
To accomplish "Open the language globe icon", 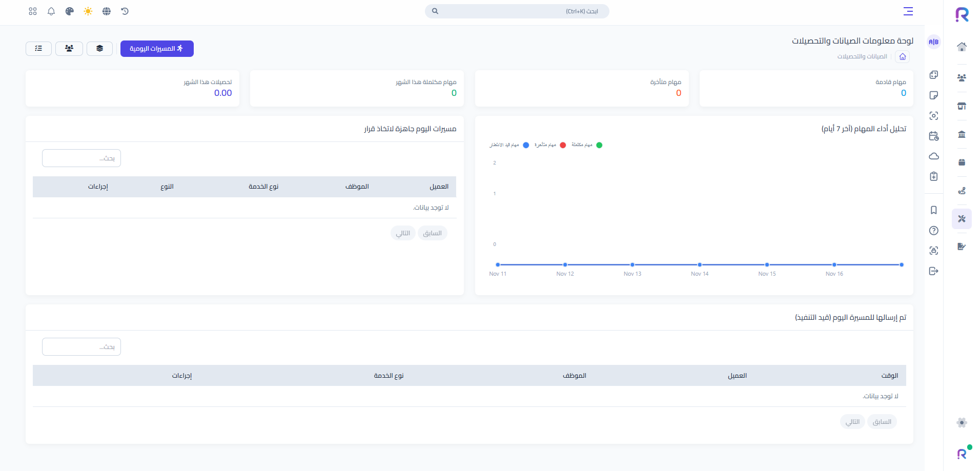I will tap(107, 11).
